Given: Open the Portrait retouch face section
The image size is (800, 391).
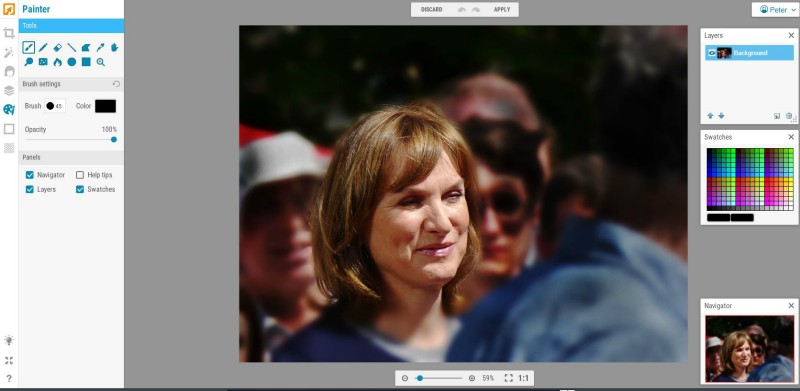Looking at the screenshot, I should pyautogui.click(x=9, y=71).
